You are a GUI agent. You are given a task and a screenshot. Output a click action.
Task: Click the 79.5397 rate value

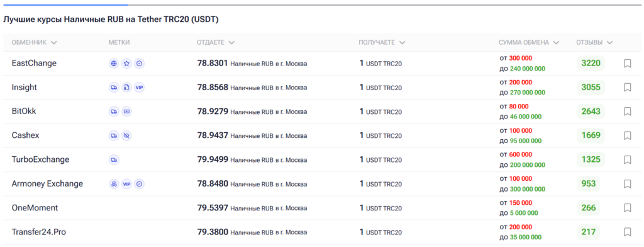click(x=213, y=208)
